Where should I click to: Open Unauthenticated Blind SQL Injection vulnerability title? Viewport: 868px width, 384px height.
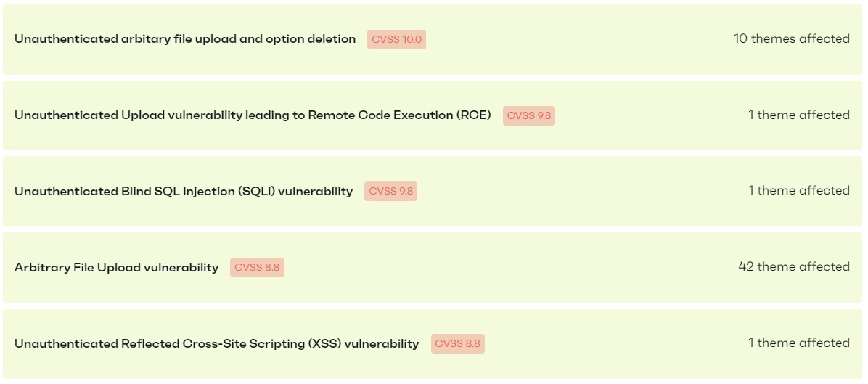click(x=184, y=192)
